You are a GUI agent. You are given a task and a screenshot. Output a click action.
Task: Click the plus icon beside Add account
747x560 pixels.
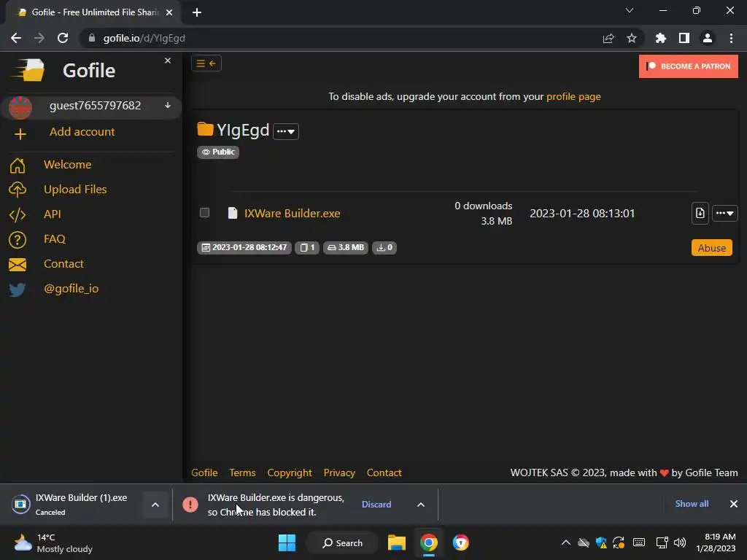tap(20, 134)
